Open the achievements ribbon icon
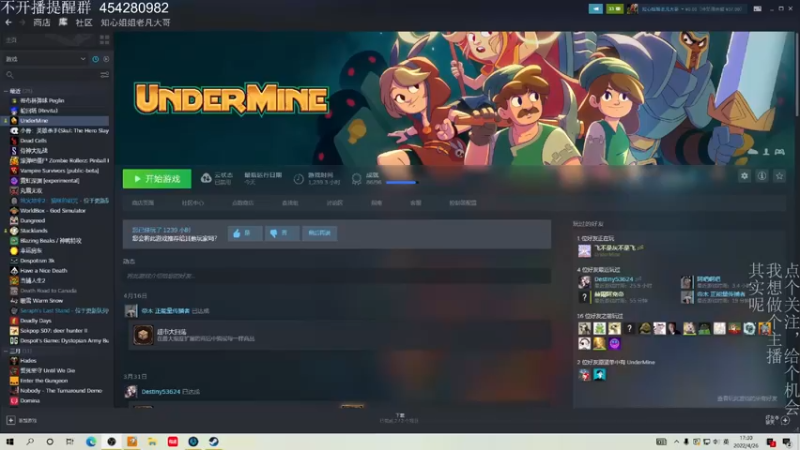The height and width of the screenshot is (450, 800). (x=357, y=179)
